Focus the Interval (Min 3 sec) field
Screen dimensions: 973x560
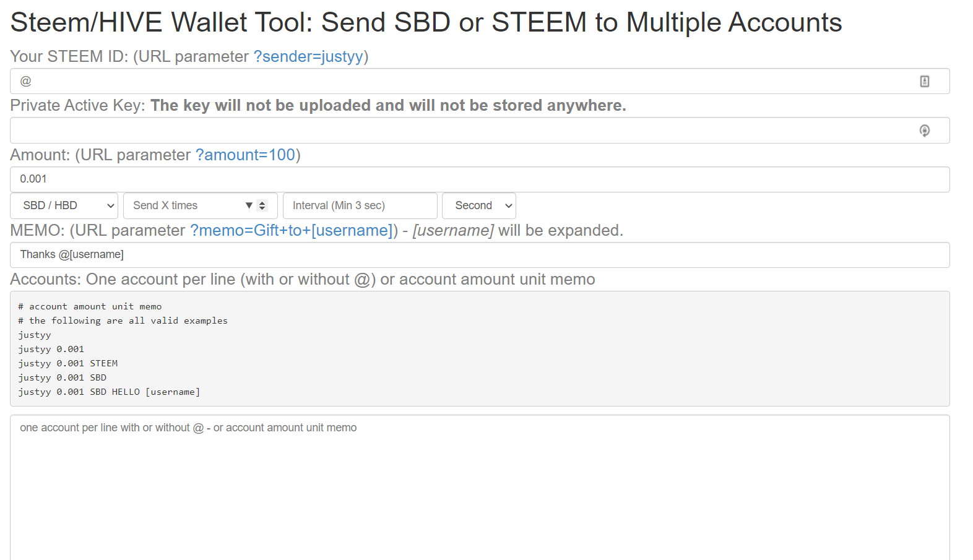[359, 205]
